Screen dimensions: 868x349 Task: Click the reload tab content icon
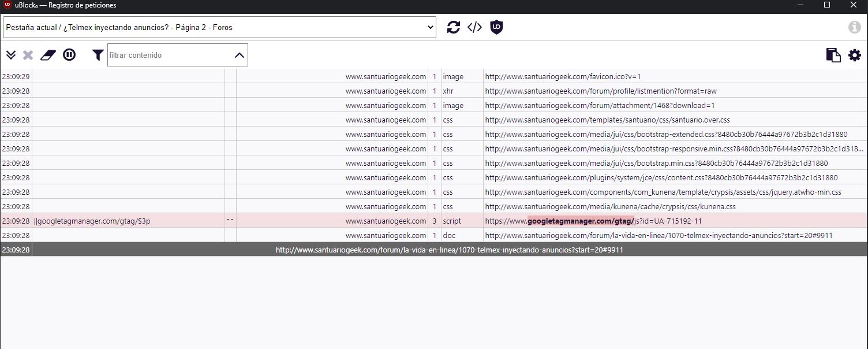[x=454, y=27]
